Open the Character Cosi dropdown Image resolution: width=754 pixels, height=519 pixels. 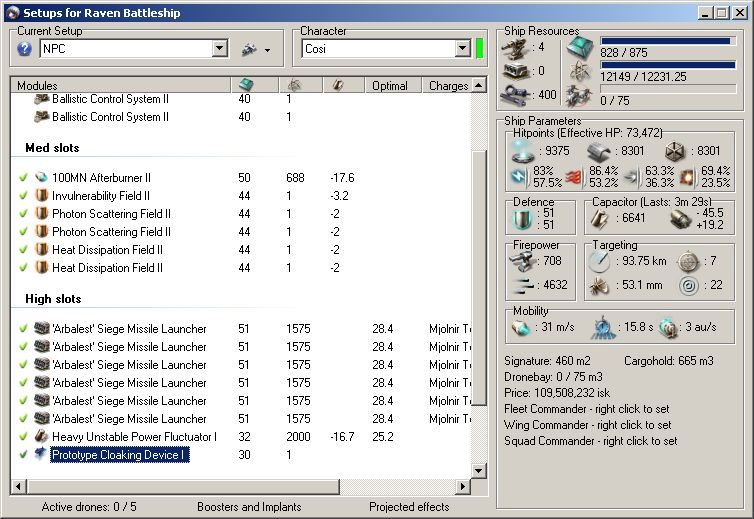point(462,49)
